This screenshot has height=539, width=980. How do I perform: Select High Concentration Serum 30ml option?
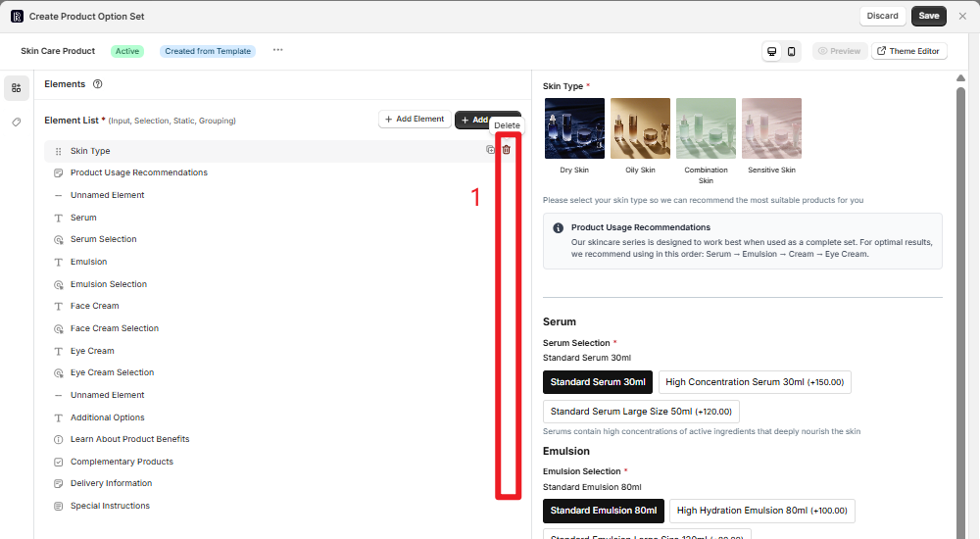(755, 382)
